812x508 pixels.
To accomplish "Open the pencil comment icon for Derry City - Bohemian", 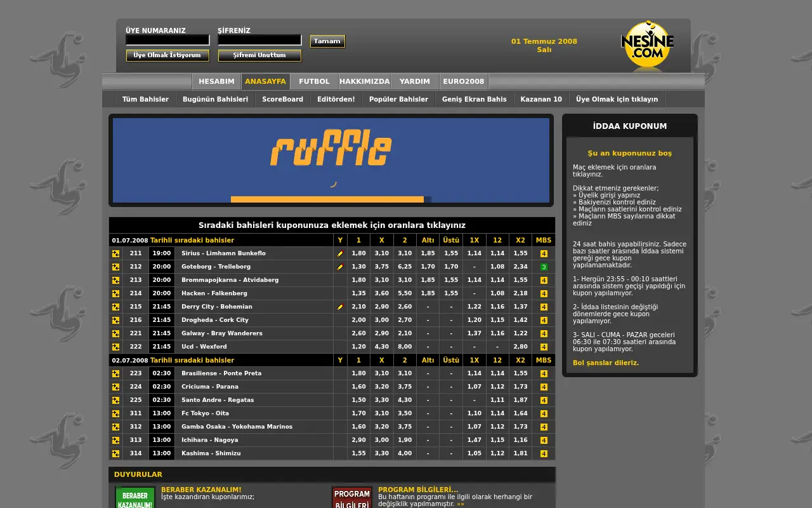I will pyautogui.click(x=340, y=307).
